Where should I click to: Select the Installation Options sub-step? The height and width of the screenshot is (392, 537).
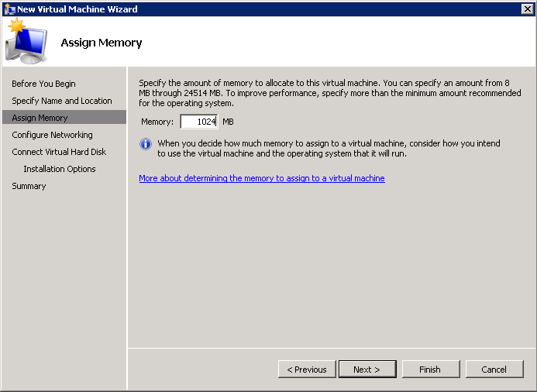(60, 169)
